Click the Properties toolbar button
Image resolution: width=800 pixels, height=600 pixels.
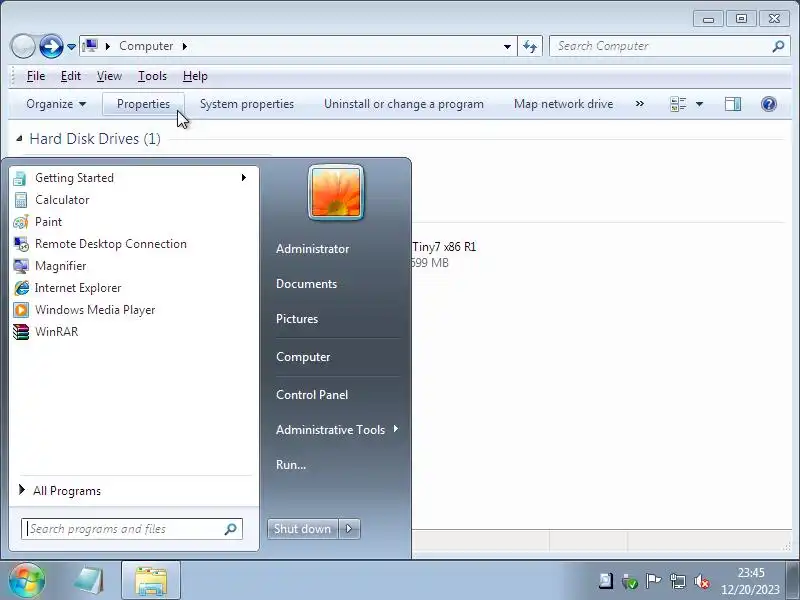click(143, 104)
